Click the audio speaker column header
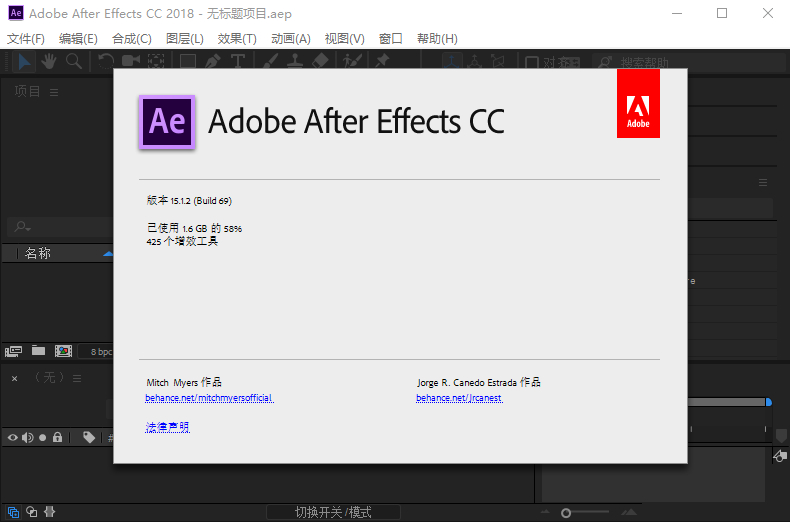This screenshot has height=522, width=790. (28, 437)
